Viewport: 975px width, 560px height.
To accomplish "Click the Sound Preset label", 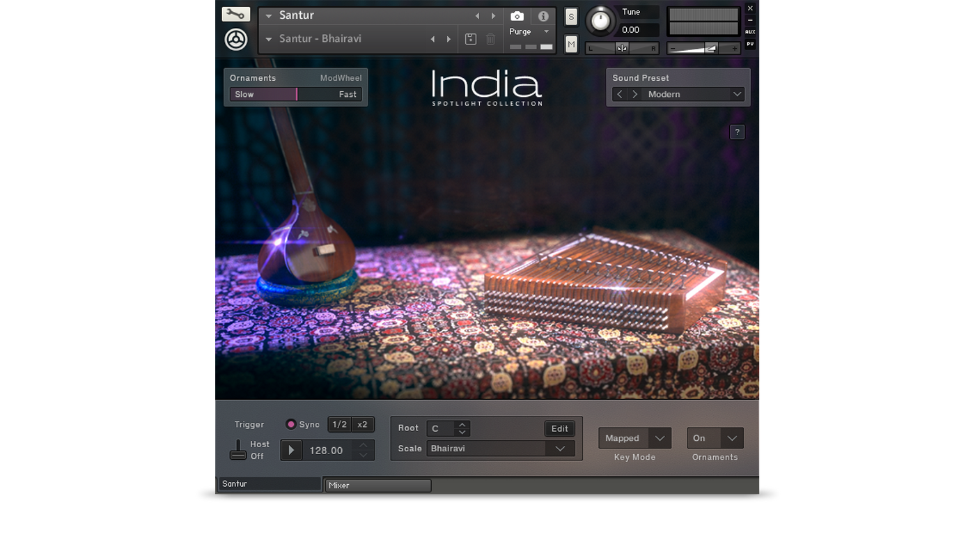I will click(x=641, y=78).
